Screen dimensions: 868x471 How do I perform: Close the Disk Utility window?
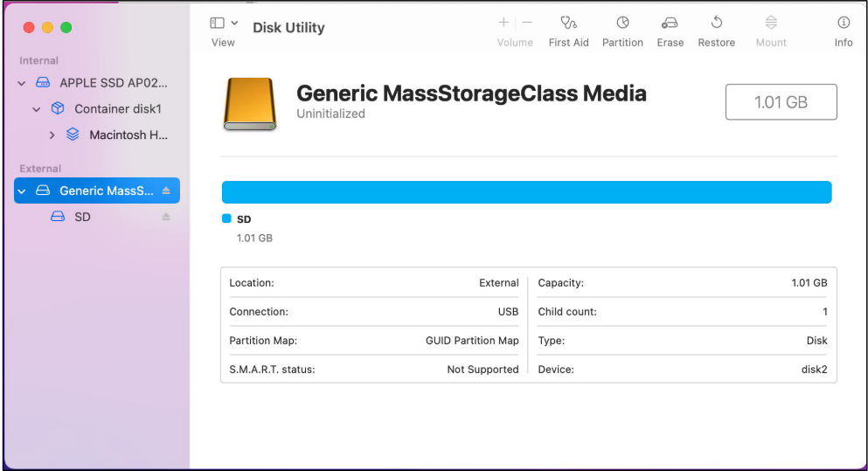point(29,28)
